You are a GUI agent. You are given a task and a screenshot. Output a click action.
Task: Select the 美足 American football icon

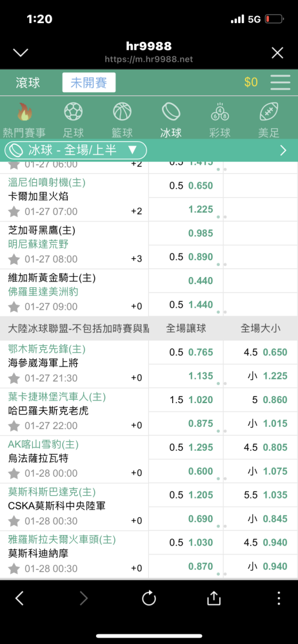(269, 111)
